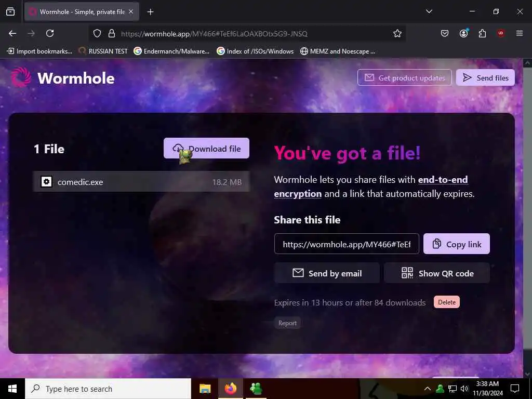Click the Wormhole swirl logo
This screenshot has width=532, height=399.
click(x=21, y=77)
